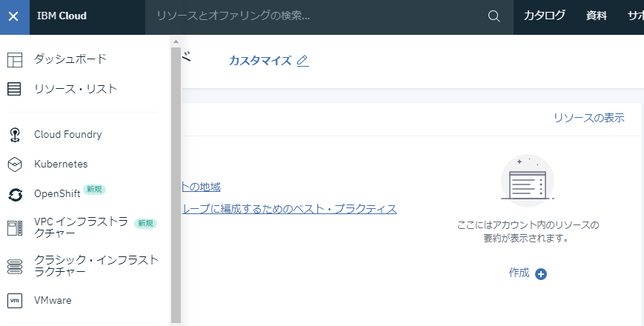Image resolution: width=644 pixels, height=326 pixels.
Task: Click the classic infrastructure stack icon
Action: [15, 267]
